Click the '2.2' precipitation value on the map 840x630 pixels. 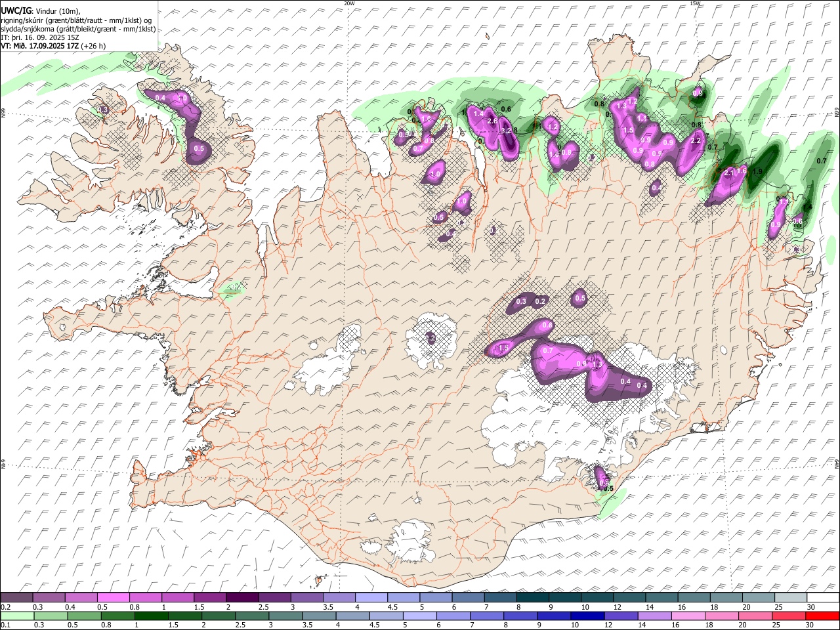pos(696,140)
